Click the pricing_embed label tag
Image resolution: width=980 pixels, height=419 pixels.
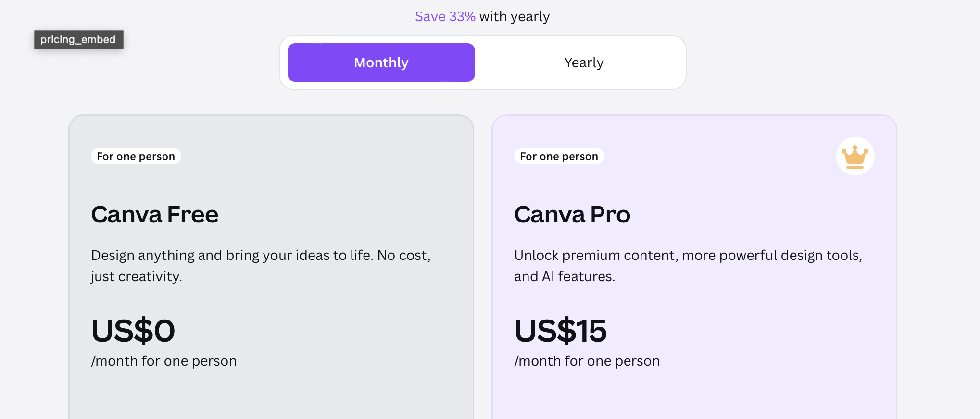tap(78, 39)
